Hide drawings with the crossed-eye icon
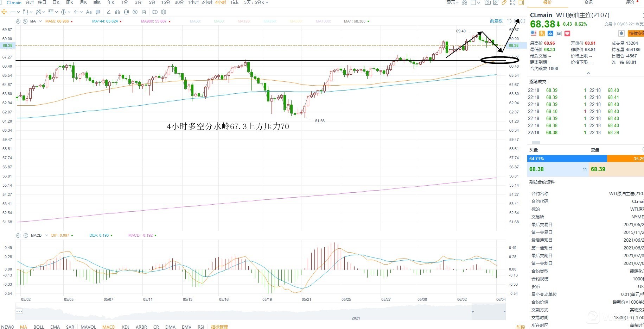The image size is (644, 329). (x=135, y=12)
